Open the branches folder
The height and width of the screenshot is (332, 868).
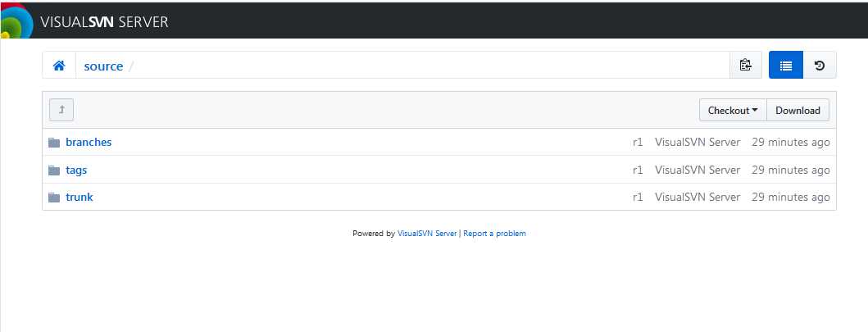tap(89, 142)
